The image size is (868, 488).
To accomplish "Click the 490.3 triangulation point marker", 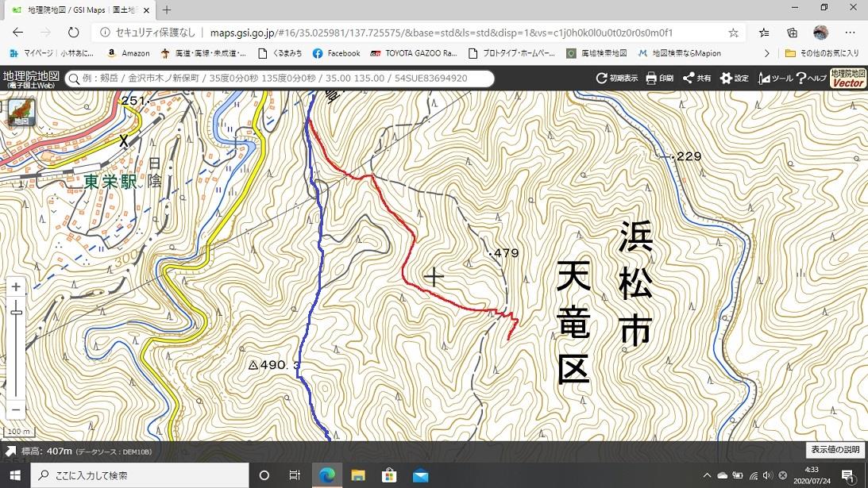I will coord(253,365).
